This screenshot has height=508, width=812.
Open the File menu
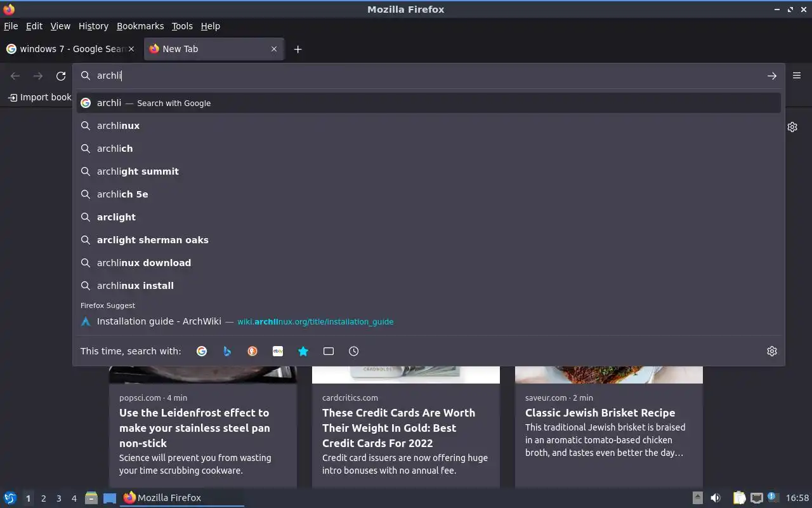pos(11,26)
